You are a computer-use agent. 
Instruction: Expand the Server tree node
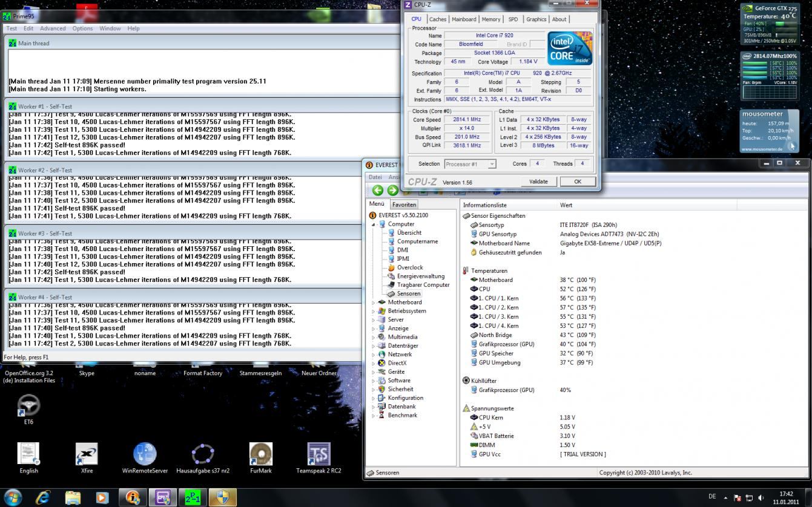click(x=373, y=319)
